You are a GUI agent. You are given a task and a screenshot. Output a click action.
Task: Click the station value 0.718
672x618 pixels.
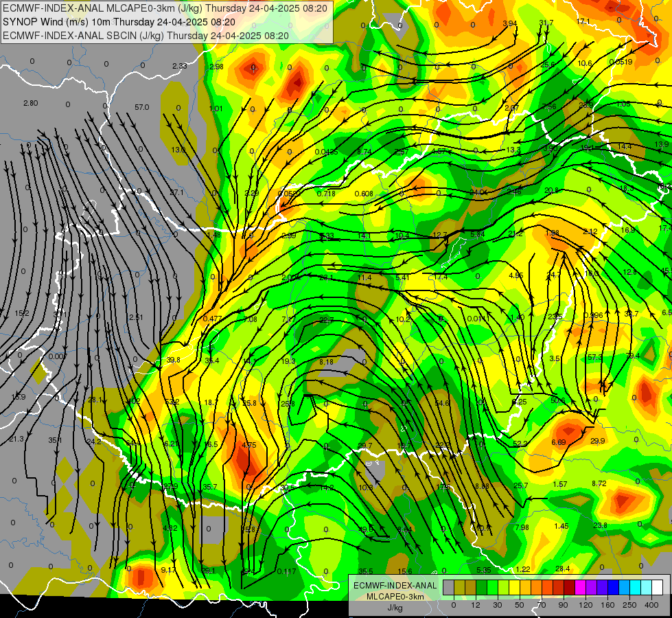[326, 194]
